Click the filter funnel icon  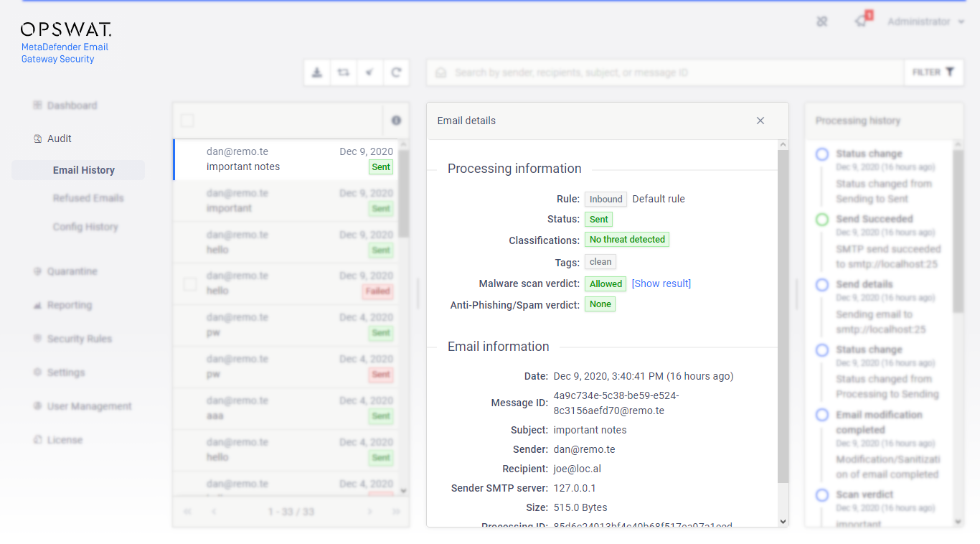[950, 72]
